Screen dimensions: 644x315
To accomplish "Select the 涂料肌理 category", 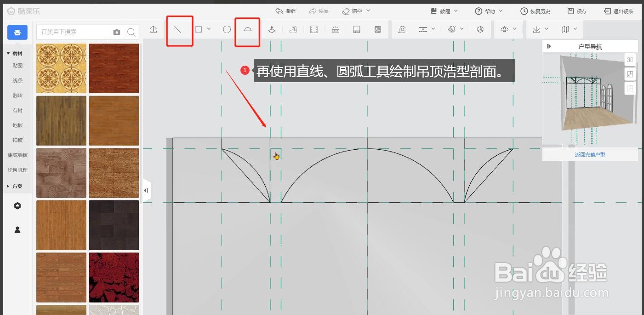I will pyautogui.click(x=17, y=170).
